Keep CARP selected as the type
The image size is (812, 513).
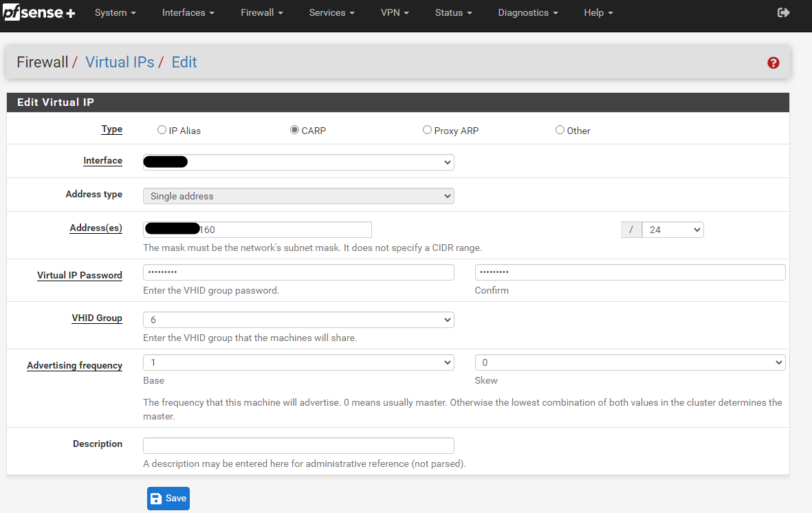click(294, 129)
